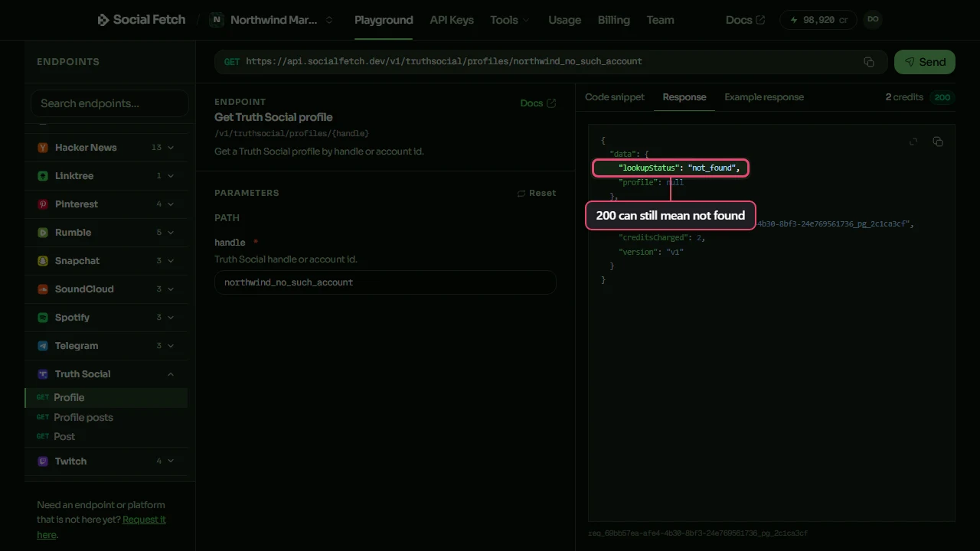Open the Northwind workspace switcher

tap(272, 20)
